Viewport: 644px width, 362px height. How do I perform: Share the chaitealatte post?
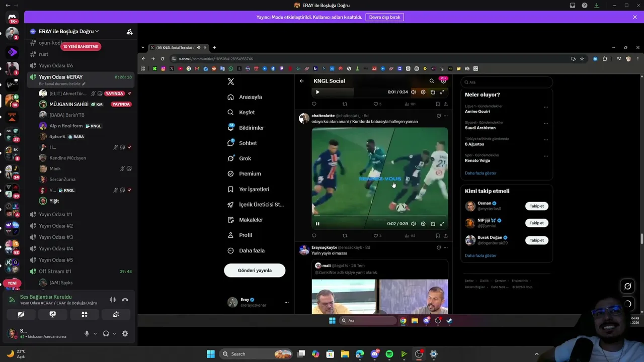tap(446, 236)
